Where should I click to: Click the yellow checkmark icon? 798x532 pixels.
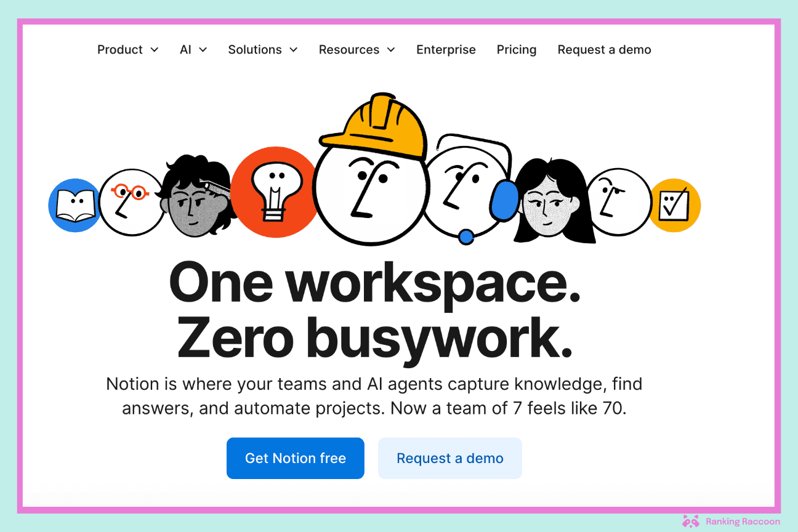click(x=675, y=204)
